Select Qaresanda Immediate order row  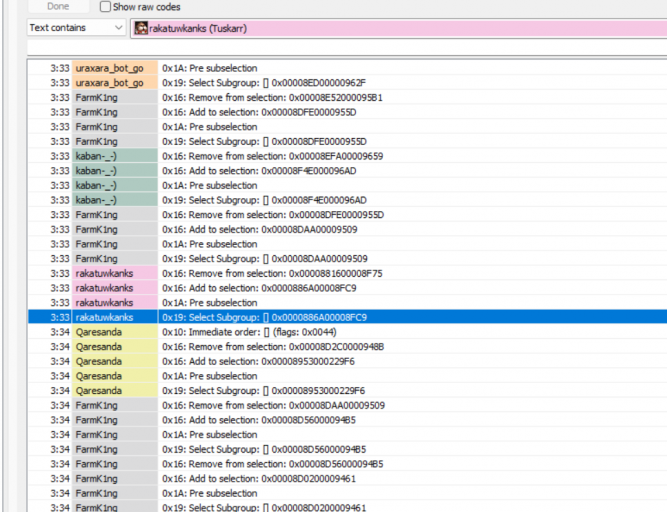tap(348, 332)
